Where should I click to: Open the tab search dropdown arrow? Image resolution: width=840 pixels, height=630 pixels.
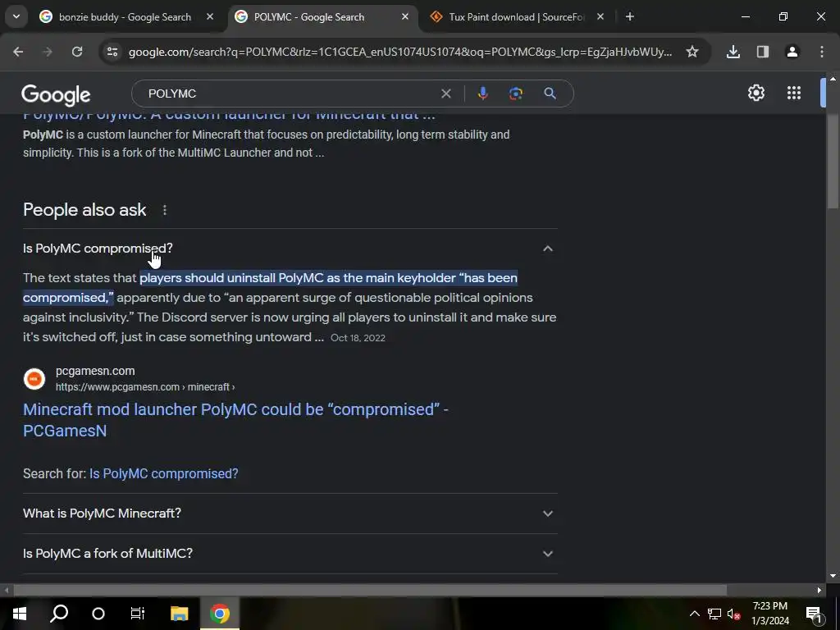pyautogui.click(x=16, y=16)
